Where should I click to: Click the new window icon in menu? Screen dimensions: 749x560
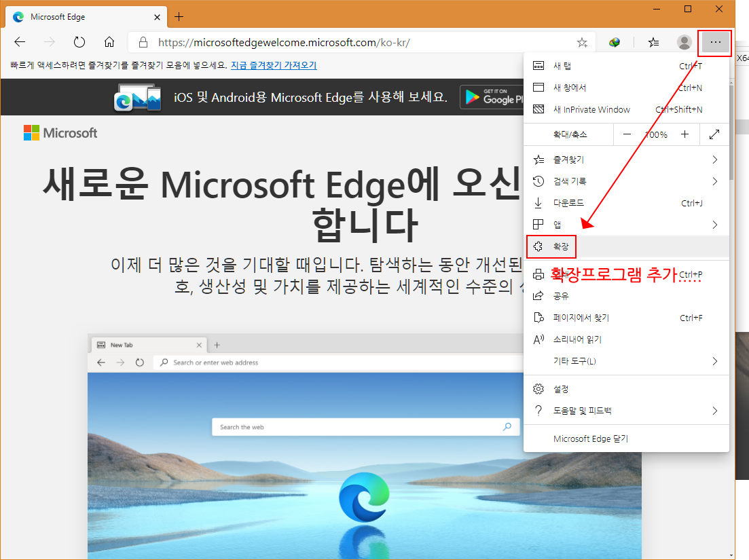coord(538,88)
